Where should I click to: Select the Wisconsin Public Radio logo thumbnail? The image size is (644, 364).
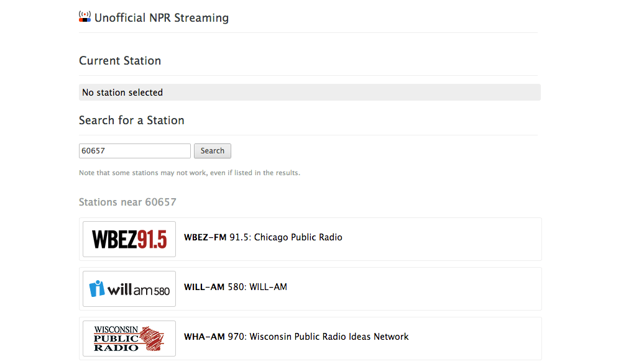tap(129, 339)
